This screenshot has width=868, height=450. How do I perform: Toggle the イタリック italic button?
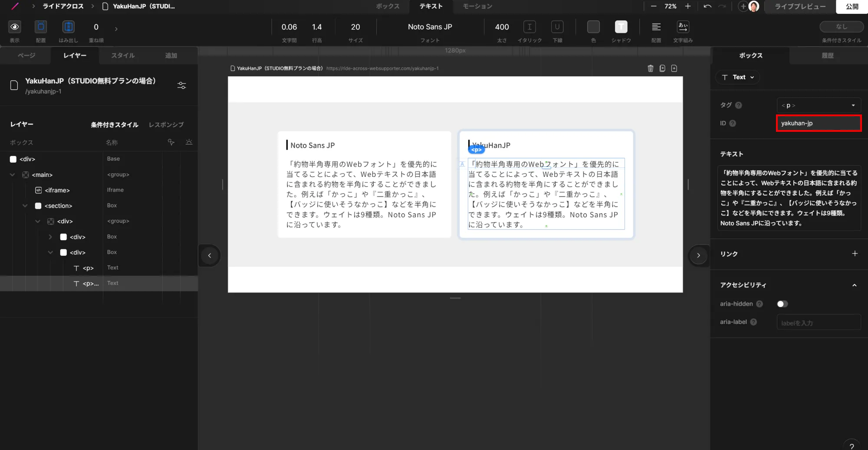(529, 27)
